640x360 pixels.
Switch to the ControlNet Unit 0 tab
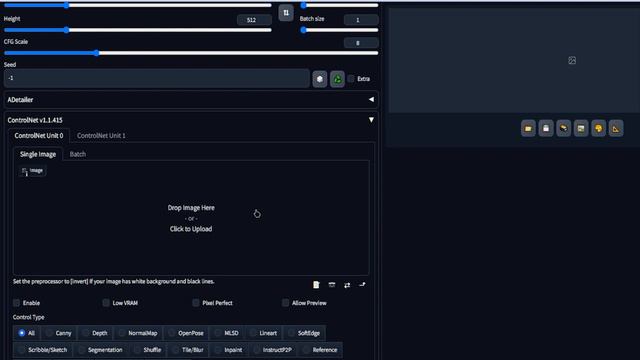coord(39,136)
